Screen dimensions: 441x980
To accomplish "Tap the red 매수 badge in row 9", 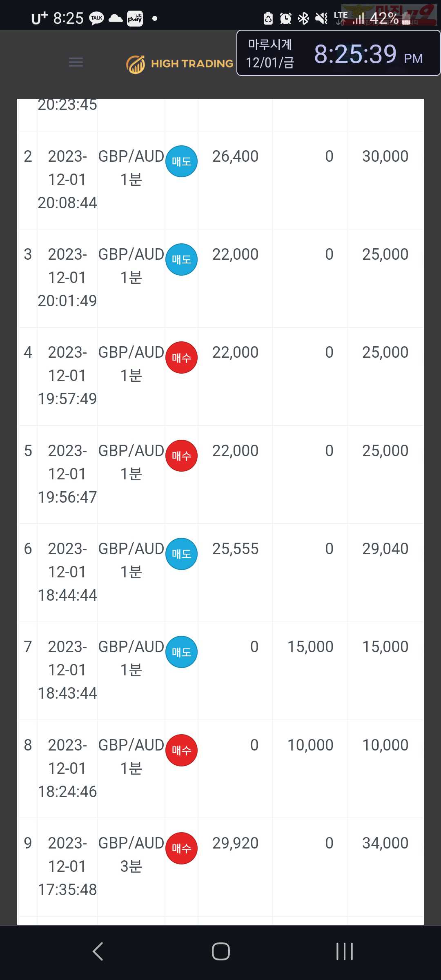I will click(181, 848).
